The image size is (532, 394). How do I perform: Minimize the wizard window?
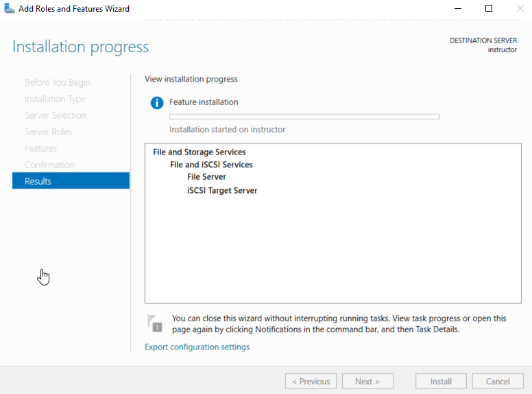point(458,8)
